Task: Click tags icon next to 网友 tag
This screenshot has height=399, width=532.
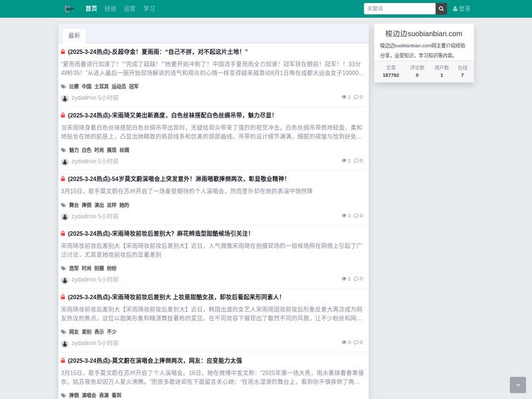Action: click(x=64, y=332)
